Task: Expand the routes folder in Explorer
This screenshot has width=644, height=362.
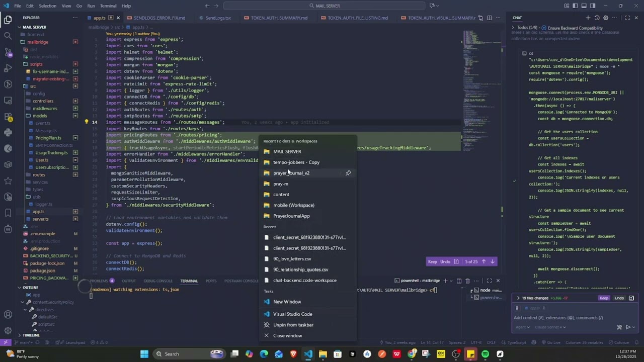Action: (39, 174)
